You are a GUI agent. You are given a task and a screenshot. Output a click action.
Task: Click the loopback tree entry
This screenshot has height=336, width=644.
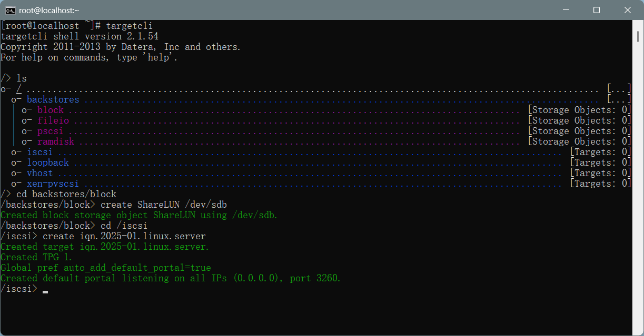[x=48, y=162]
